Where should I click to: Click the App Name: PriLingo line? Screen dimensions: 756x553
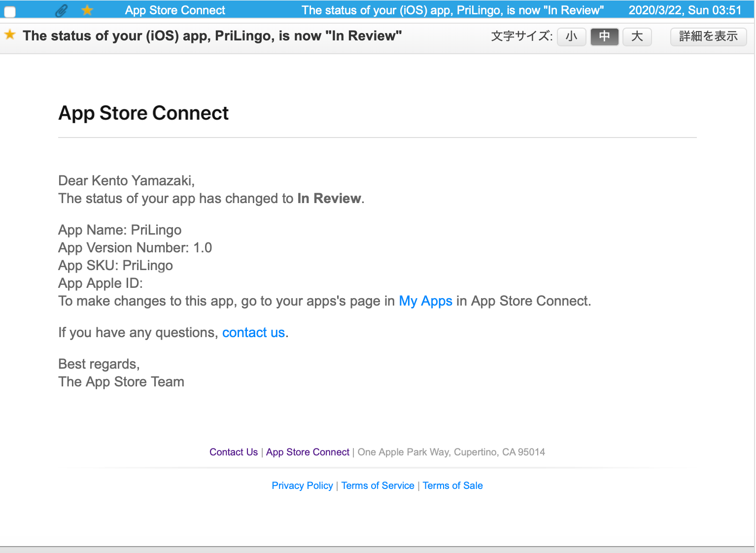(120, 230)
